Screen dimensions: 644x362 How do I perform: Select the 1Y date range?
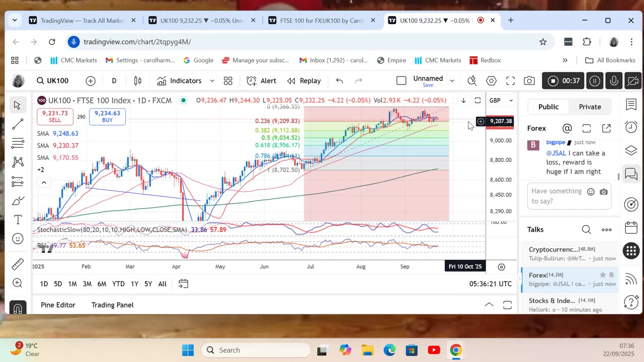click(x=134, y=284)
